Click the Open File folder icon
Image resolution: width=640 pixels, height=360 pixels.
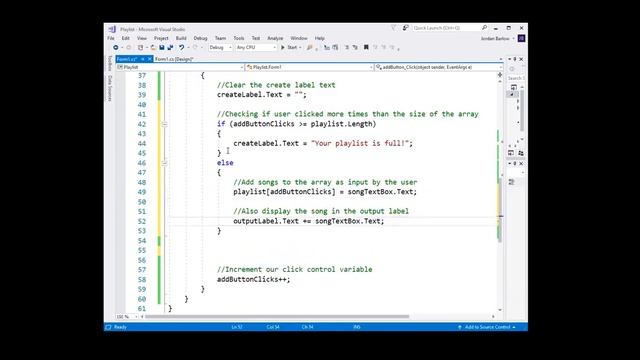click(153, 48)
